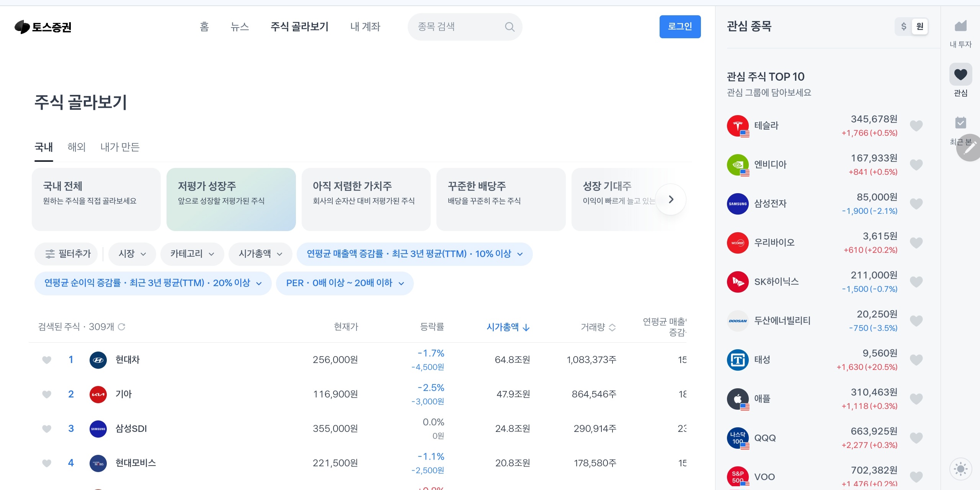
Task: Open 뉴스 in top navigation
Action: tap(240, 27)
